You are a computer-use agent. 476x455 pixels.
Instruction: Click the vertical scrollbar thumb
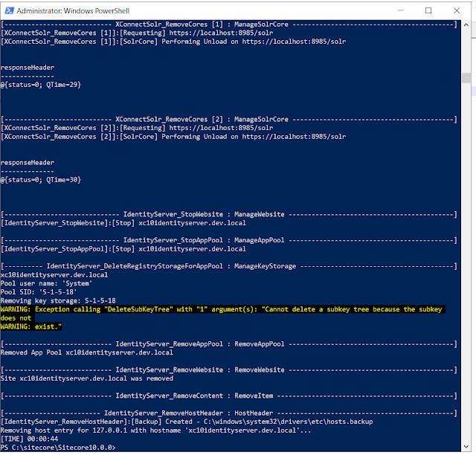(x=466, y=78)
